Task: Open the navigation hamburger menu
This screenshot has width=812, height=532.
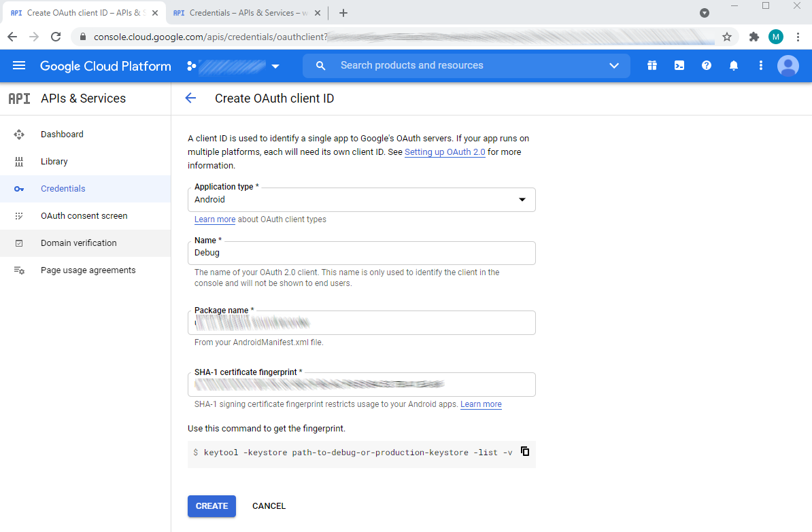Action: click(19, 65)
